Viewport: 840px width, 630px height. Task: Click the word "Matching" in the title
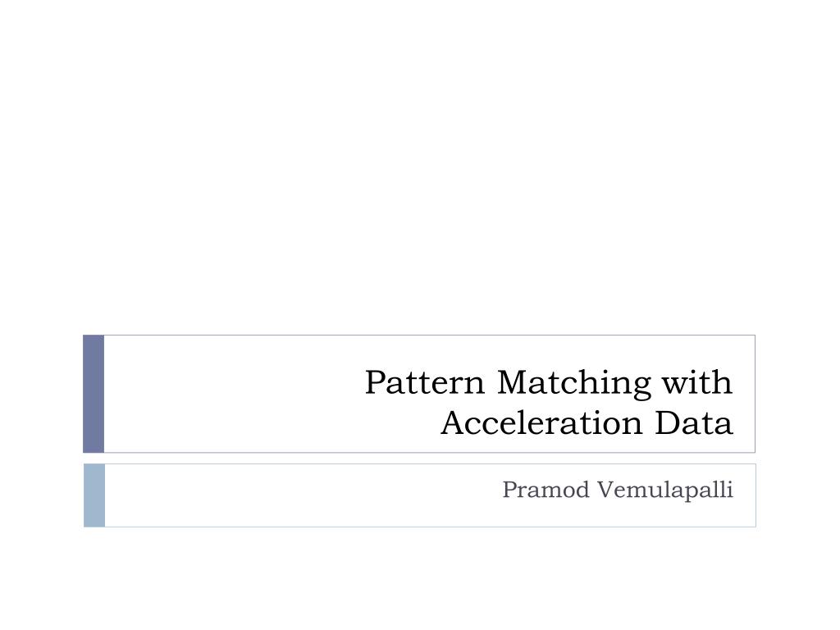[574, 384]
